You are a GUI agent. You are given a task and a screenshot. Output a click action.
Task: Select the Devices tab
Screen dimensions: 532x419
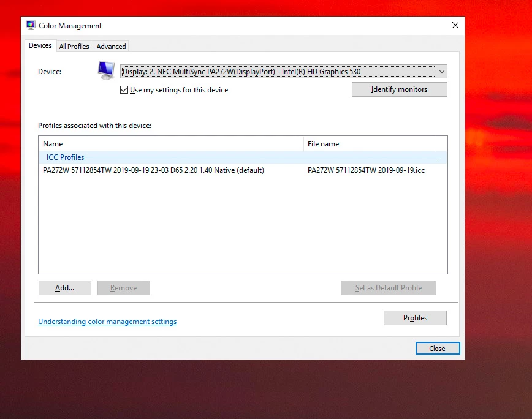click(40, 45)
